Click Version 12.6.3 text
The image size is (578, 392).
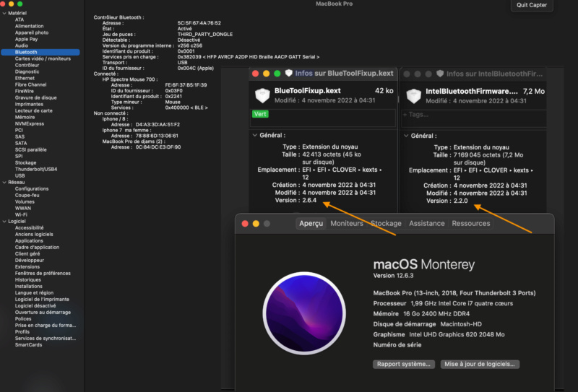(393, 276)
